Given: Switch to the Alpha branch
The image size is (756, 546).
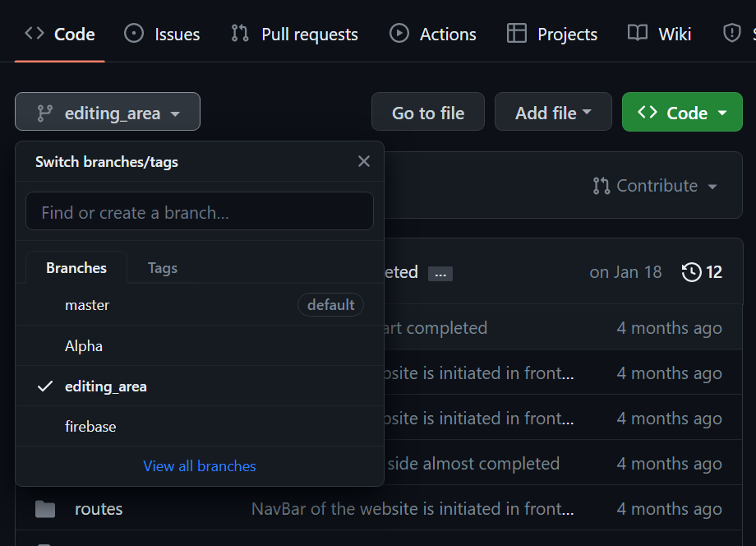Looking at the screenshot, I should click(84, 346).
